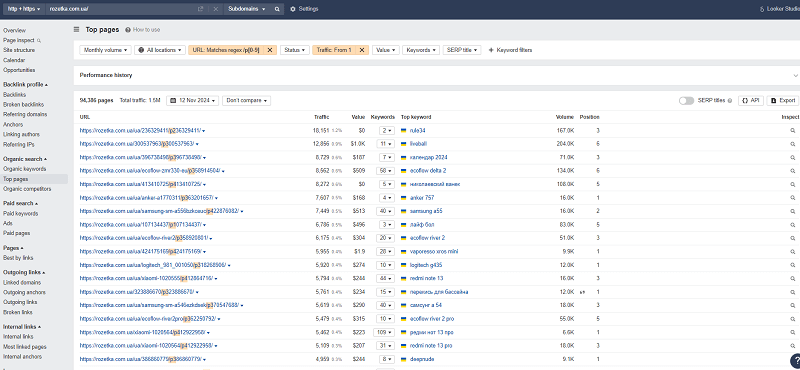
Task: Open keywords count dropdown showing 58
Action: pos(386,170)
